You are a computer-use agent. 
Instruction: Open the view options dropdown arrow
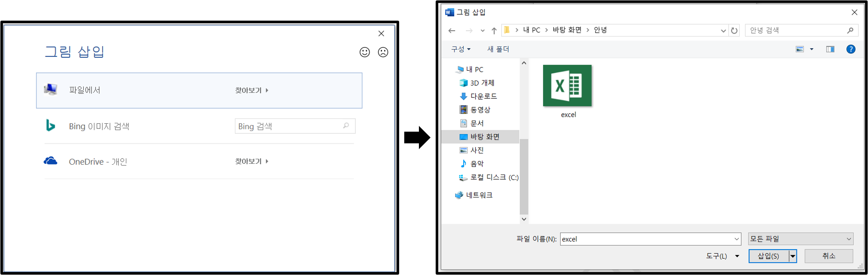812,49
